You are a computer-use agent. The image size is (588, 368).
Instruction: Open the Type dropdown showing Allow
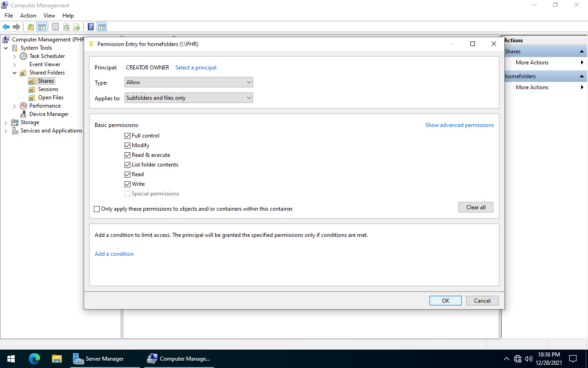(x=188, y=82)
